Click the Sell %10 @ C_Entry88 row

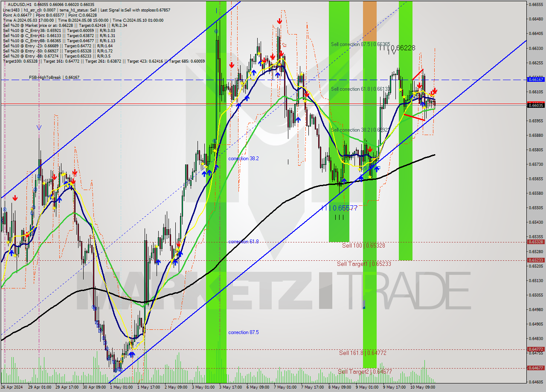(59, 40)
